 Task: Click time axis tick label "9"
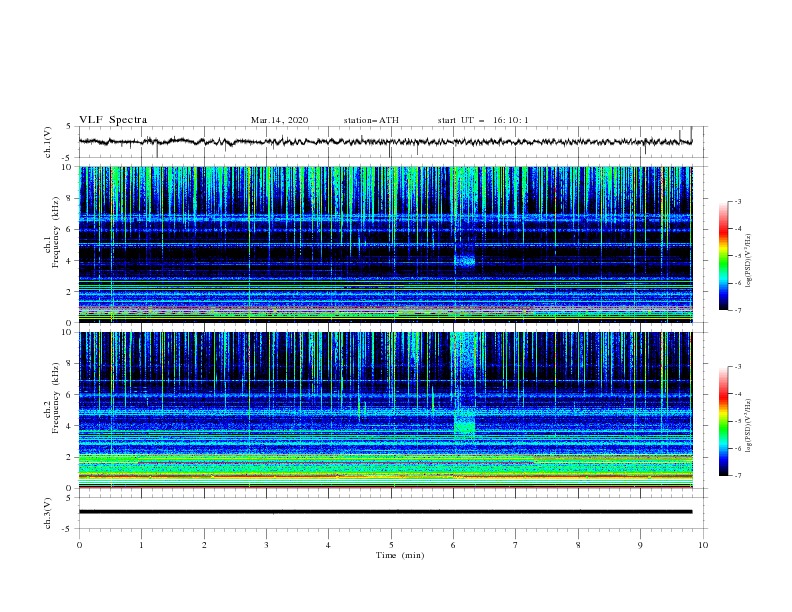pyautogui.click(x=640, y=545)
